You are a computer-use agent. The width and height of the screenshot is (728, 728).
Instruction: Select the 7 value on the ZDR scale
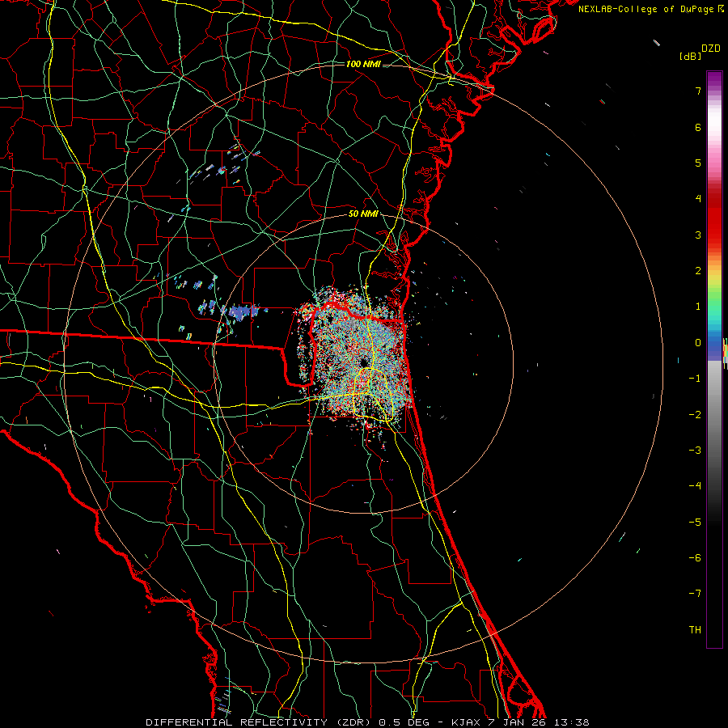[x=698, y=91]
